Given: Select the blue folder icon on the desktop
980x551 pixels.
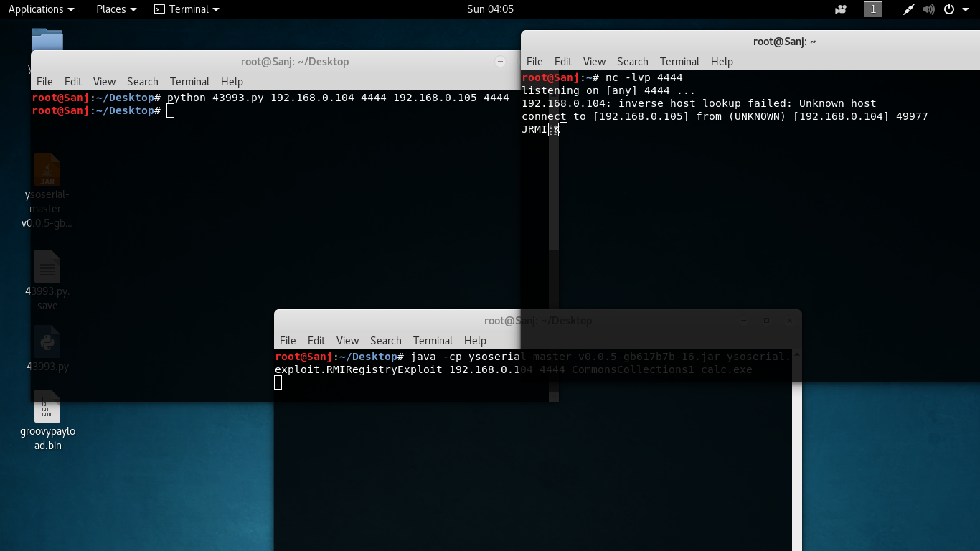Looking at the screenshot, I should 47,39.
